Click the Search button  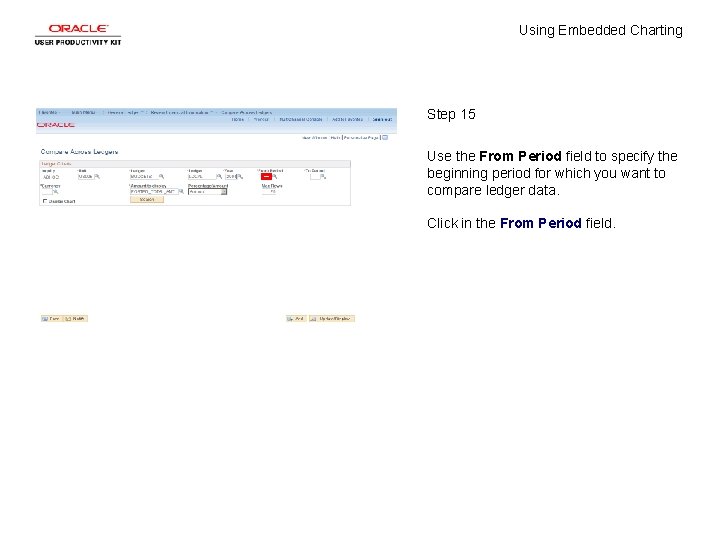pos(146,200)
